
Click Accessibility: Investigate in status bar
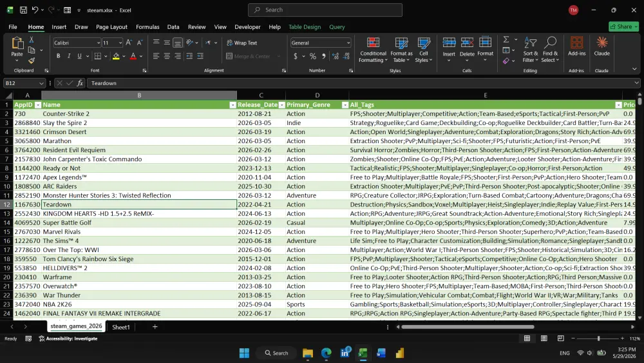(68, 338)
